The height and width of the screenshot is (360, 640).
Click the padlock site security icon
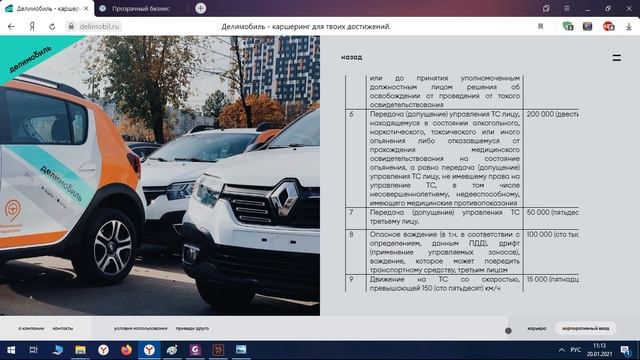point(71,26)
